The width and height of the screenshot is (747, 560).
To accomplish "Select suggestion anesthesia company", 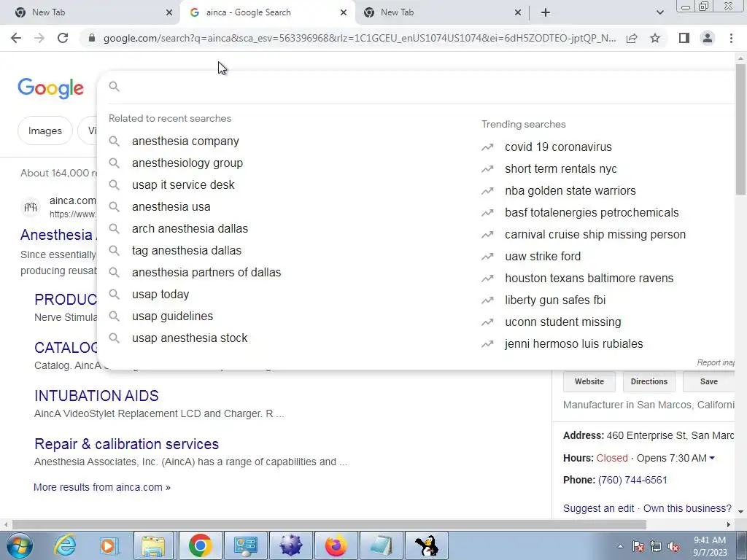I will click(186, 141).
